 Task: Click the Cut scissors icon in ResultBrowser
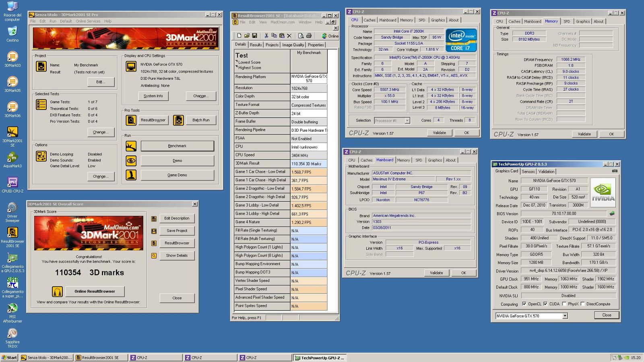(266, 36)
